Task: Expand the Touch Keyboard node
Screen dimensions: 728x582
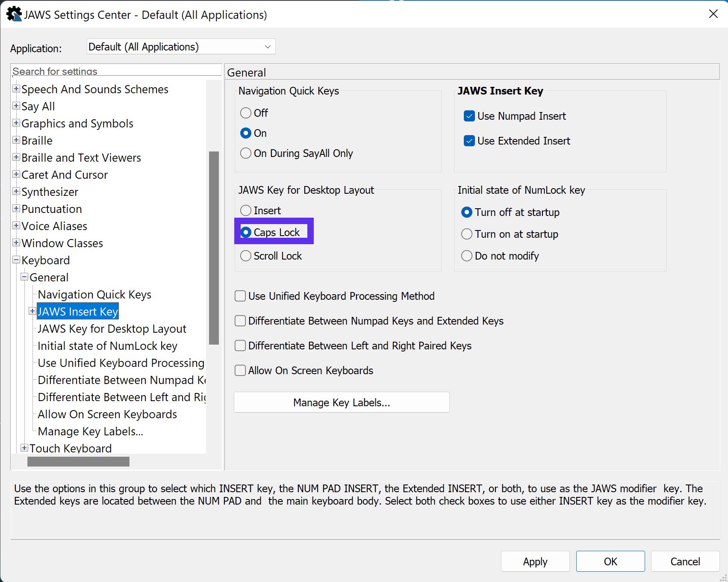Action: (x=24, y=448)
